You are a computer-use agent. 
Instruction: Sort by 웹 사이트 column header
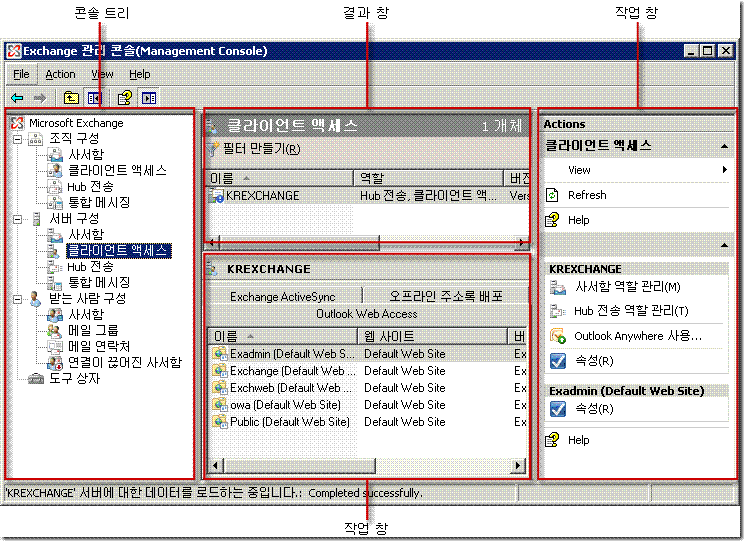point(432,336)
